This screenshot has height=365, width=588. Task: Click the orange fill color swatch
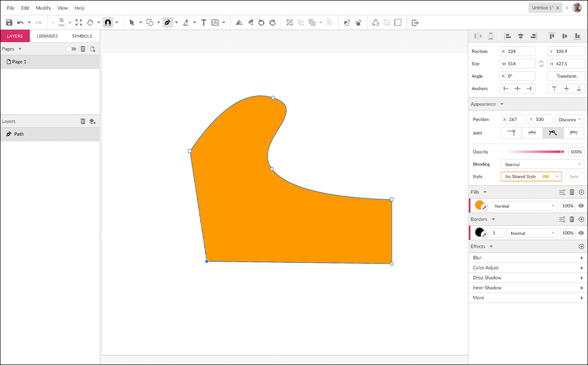point(479,206)
